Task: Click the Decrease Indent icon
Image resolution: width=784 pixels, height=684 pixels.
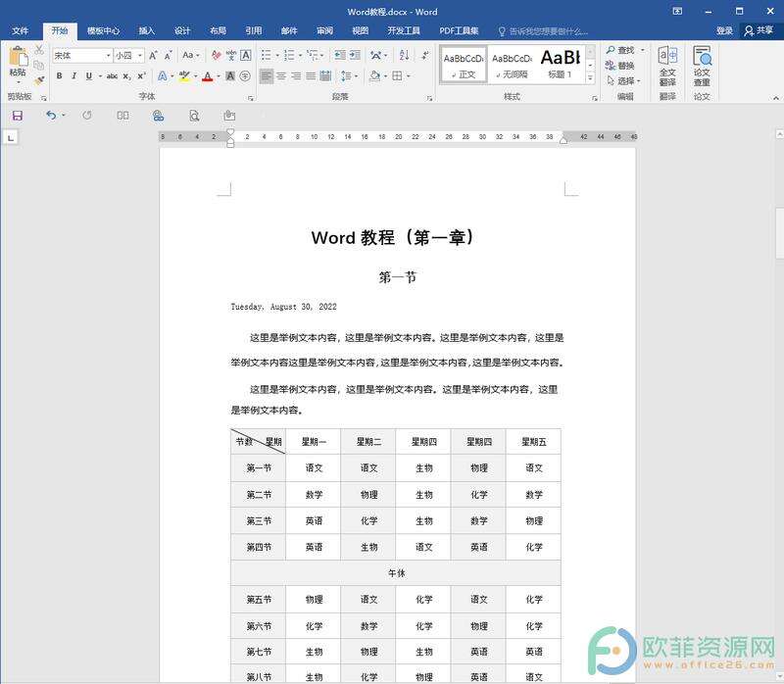Action: [340, 55]
